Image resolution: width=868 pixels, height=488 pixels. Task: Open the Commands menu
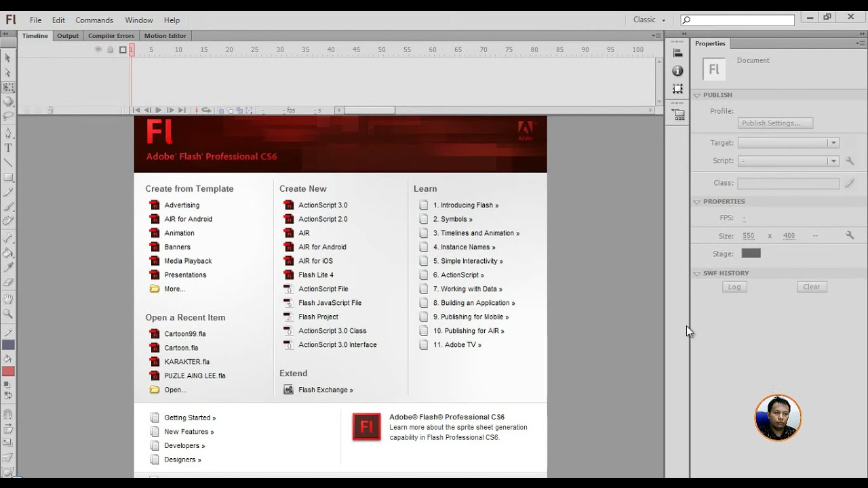(x=94, y=20)
